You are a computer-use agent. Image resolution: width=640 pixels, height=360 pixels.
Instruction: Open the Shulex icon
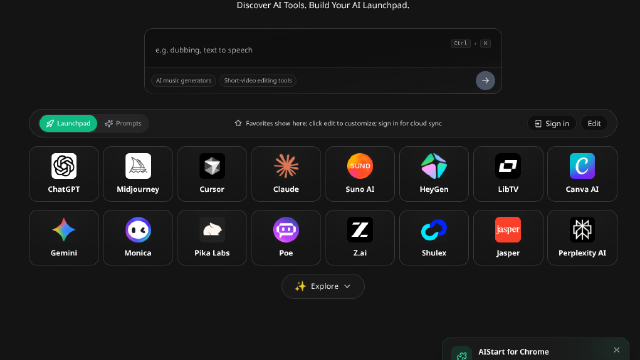[434, 229]
